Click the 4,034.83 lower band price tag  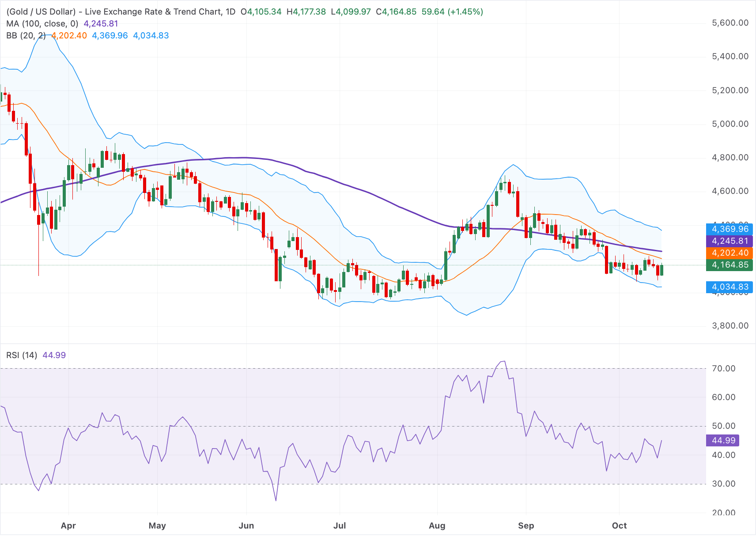(730, 287)
